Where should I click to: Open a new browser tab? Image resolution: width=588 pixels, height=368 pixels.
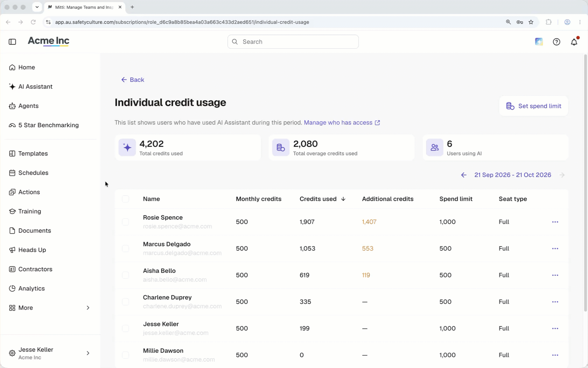[x=132, y=7]
